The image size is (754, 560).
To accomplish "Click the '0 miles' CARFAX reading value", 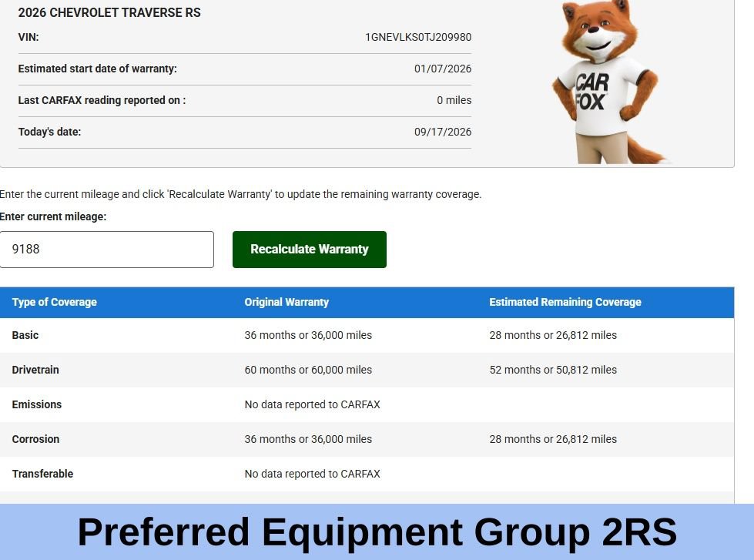I will tap(454, 100).
